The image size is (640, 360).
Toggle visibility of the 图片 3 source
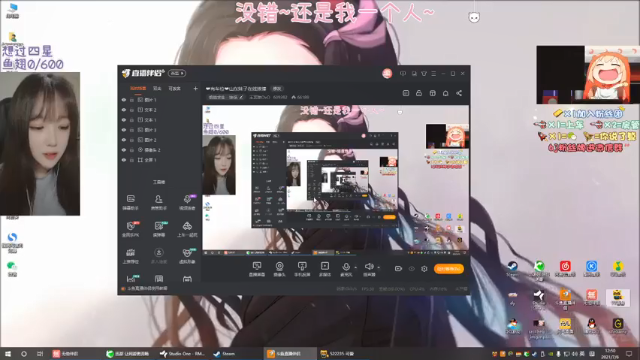point(124,130)
